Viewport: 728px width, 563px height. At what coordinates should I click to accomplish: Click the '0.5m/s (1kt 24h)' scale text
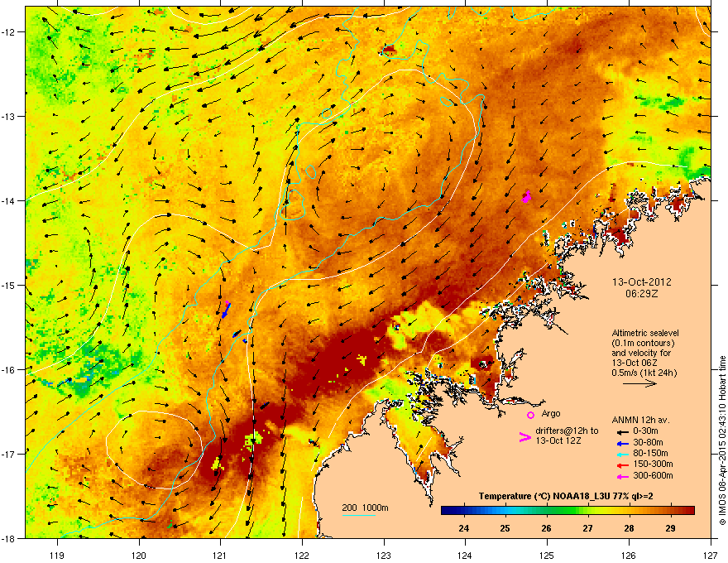[644, 373]
